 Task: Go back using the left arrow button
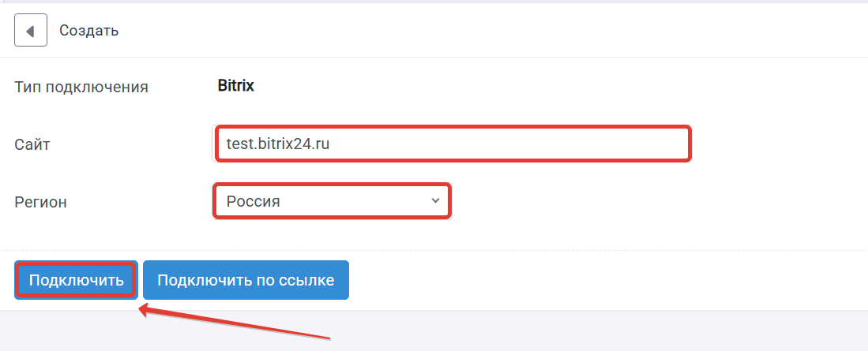(x=31, y=31)
